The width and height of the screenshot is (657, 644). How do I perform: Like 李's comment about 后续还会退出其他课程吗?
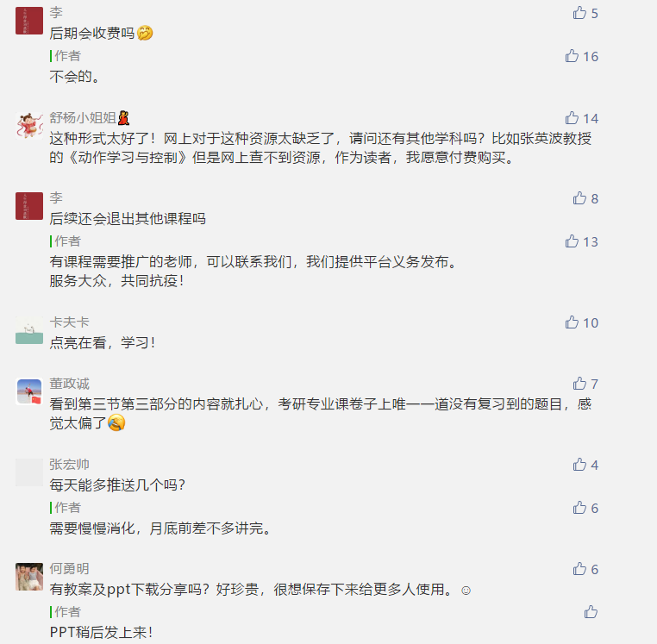click(579, 198)
